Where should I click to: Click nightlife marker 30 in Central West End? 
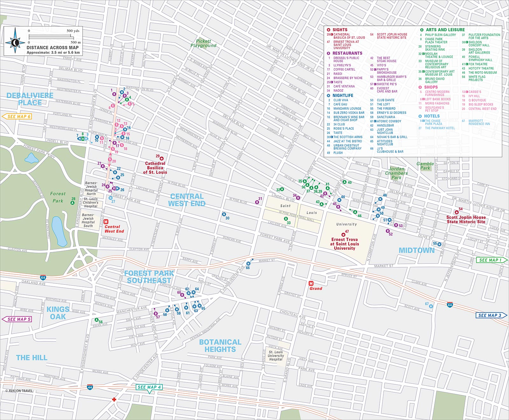224,214
